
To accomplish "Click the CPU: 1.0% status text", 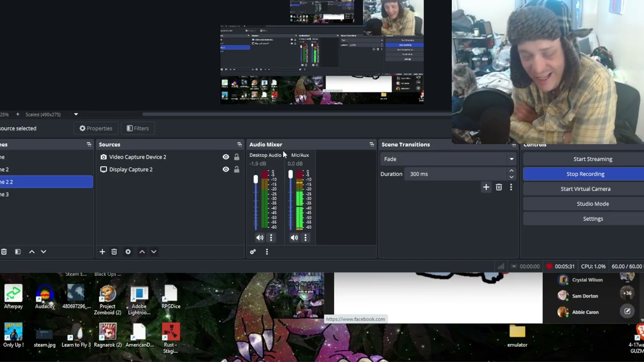I will tap(593, 266).
